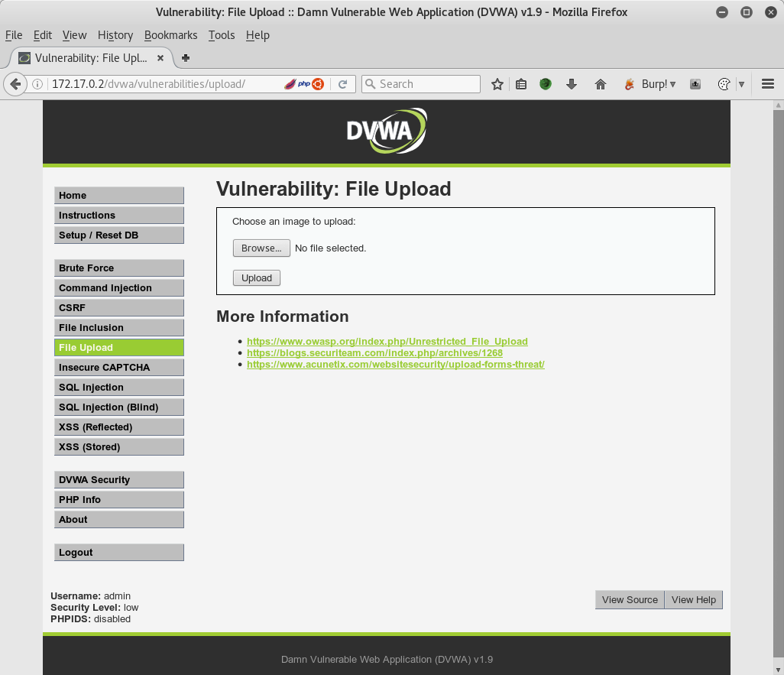
Task: Open a new tab with the plus icon
Action: [x=186, y=58]
